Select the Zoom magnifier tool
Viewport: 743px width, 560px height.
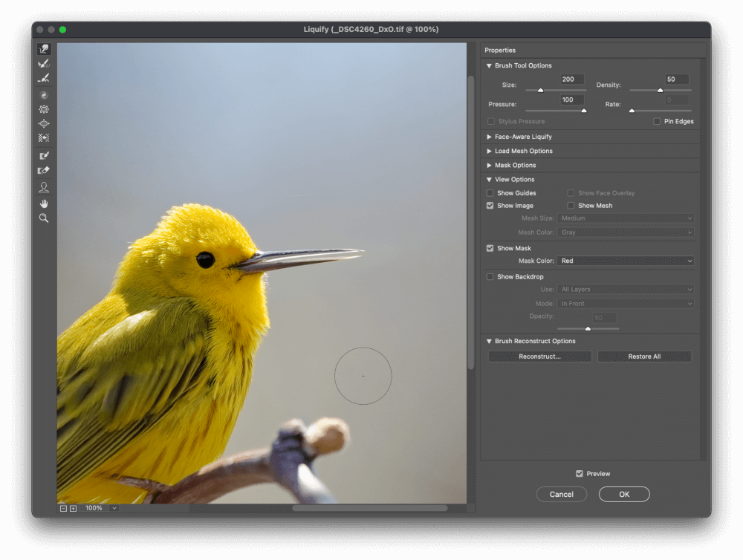click(44, 218)
